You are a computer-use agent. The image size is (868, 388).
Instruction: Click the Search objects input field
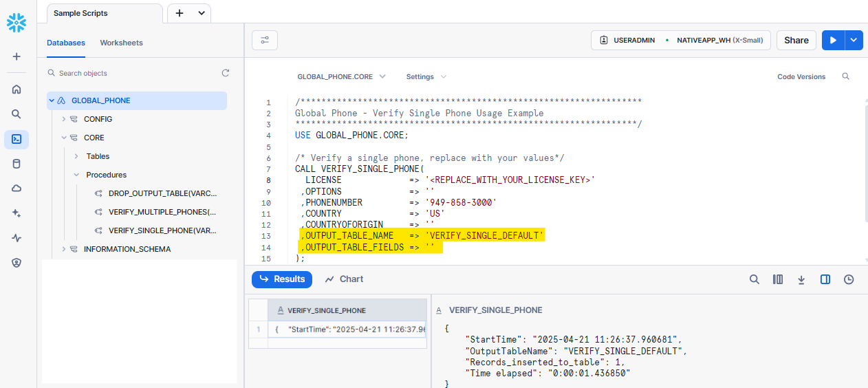[x=134, y=73]
